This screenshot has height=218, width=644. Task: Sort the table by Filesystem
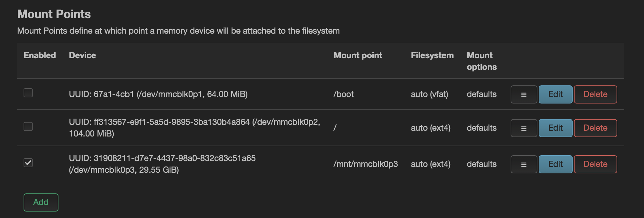click(x=432, y=55)
